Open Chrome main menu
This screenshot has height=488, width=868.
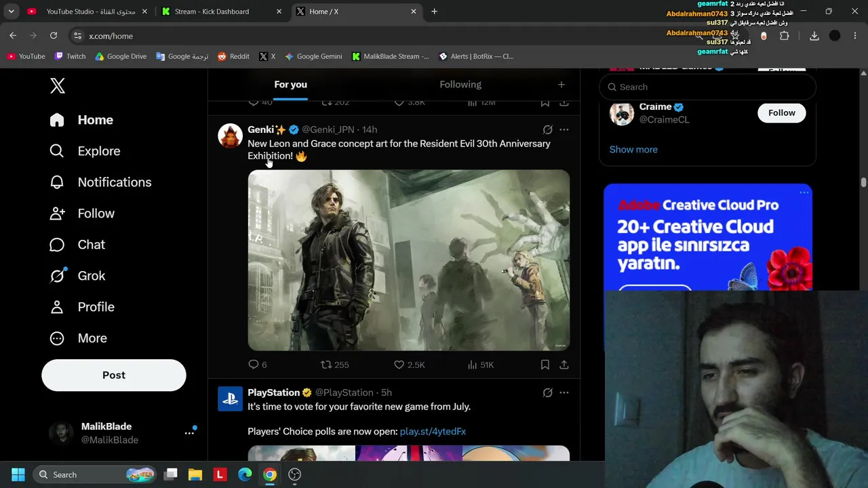tap(855, 36)
